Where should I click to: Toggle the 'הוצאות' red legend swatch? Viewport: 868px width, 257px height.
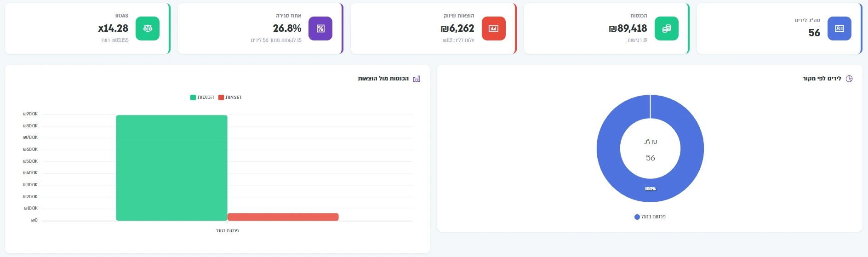pos(221,97)
